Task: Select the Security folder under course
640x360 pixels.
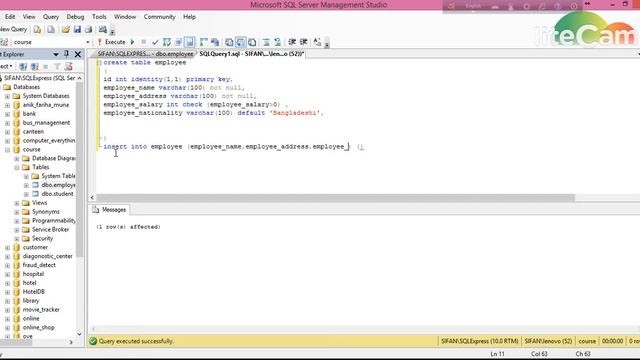Action: pyautogui.click(x=42, y=238)
